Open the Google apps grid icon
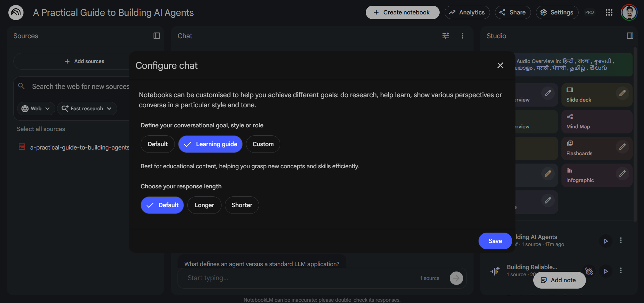The image size is (644, 303). pos(609,12)
